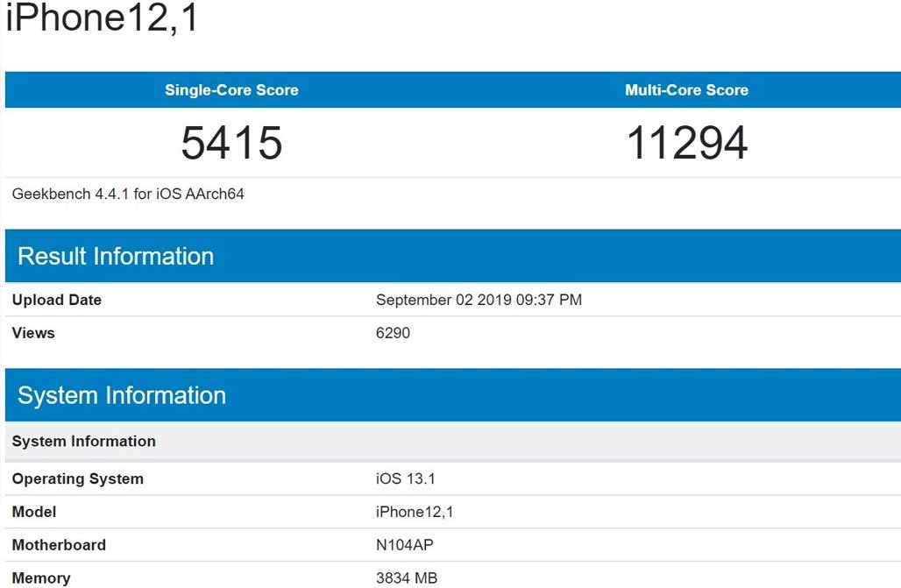Viewport: 901px width, 588px height.
Task: Click the 5415 single-core score value
Action: click(231, 143)
